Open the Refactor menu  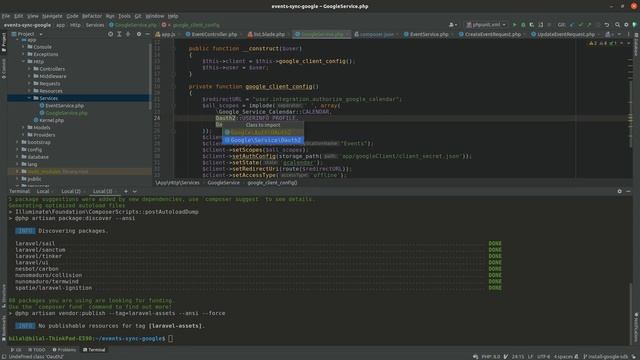click(x=92, y=16)
